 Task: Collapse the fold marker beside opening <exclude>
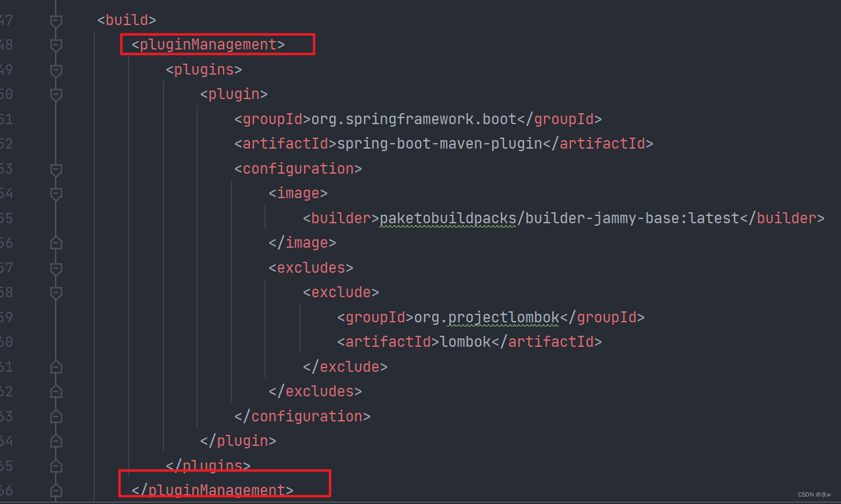(56, 292)
